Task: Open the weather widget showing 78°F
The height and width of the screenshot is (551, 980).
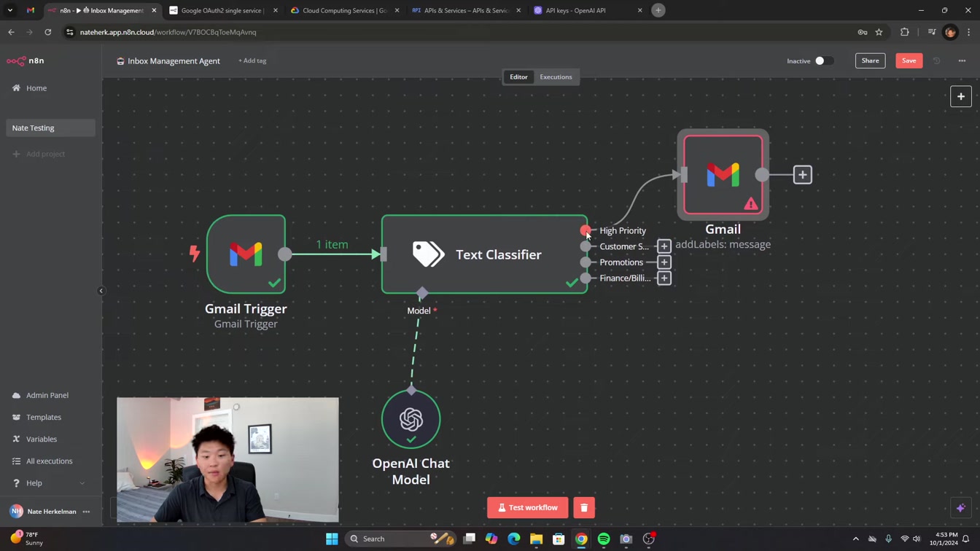Action: [x=26, y=539]
